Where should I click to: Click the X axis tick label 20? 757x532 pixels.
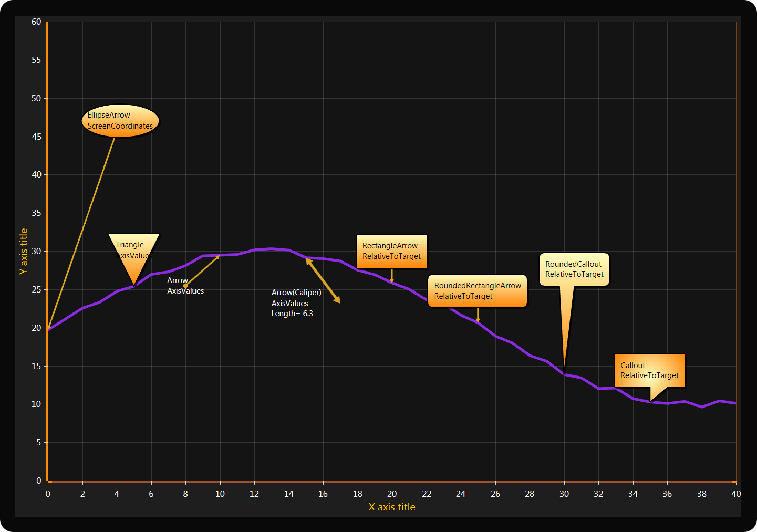pyautogui.click(x=392, y=494)
